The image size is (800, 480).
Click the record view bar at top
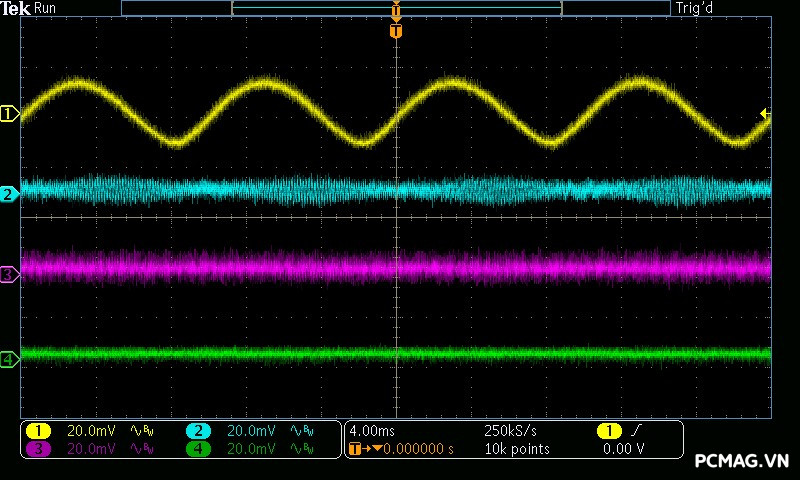(396, 8)
